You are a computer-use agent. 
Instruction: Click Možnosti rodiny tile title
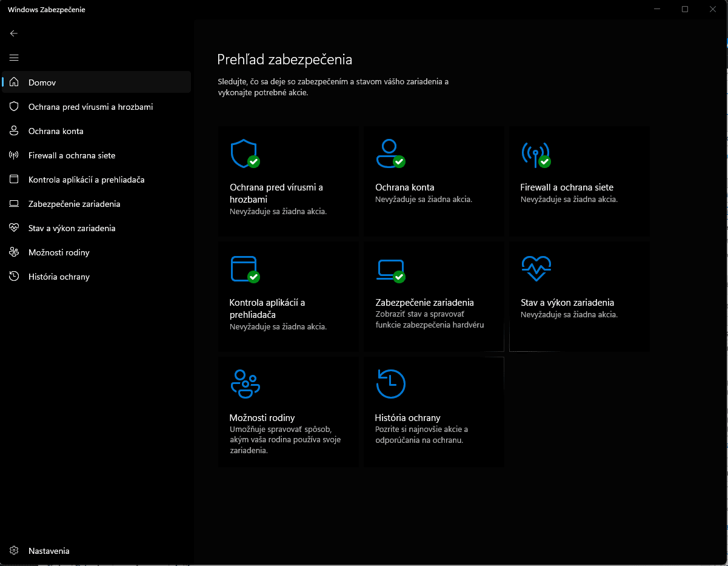click(262, 417)
